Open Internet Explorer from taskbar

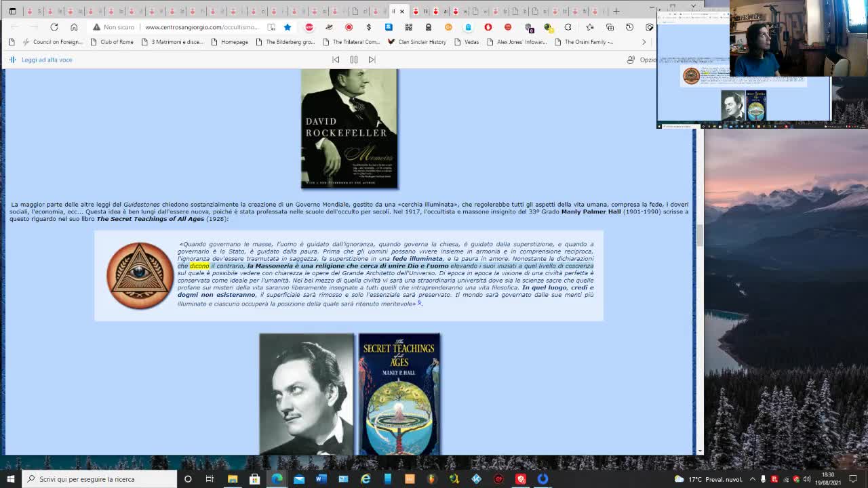pyautogui.click(x=366, y=479)
